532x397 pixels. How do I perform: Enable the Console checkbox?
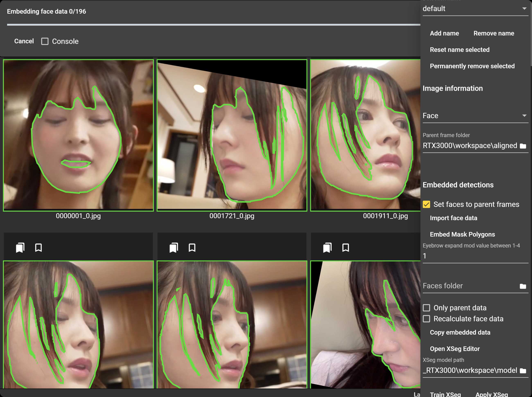pyautogui.click(x=45, y=41)
